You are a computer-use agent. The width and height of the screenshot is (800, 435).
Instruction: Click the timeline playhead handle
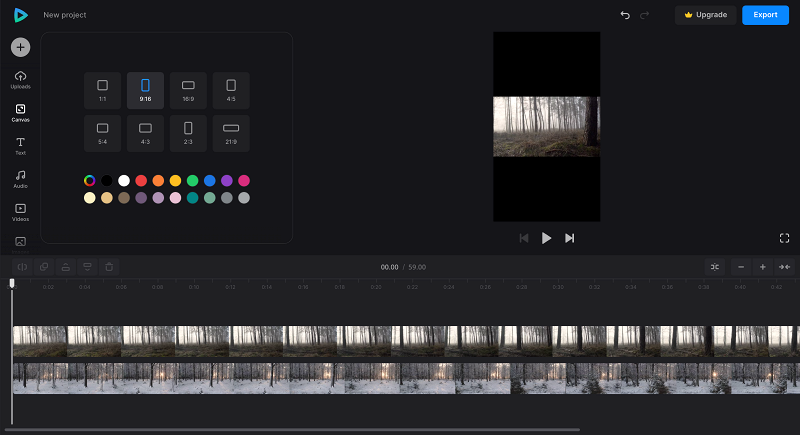(x=12, y=283)
